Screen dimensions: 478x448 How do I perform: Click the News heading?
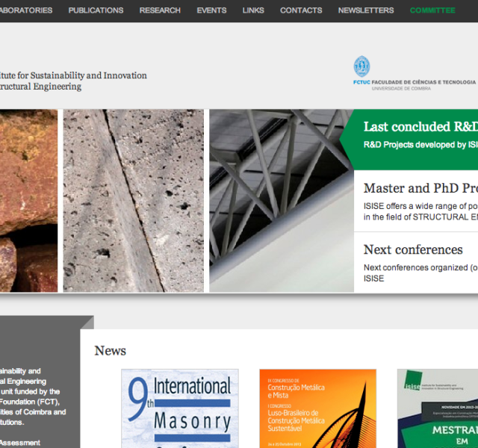pos(110,351)
